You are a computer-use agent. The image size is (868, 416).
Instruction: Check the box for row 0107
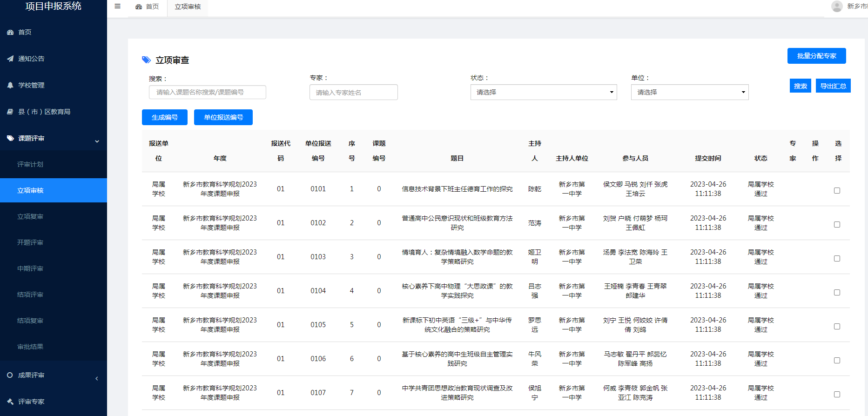[837, 394]
